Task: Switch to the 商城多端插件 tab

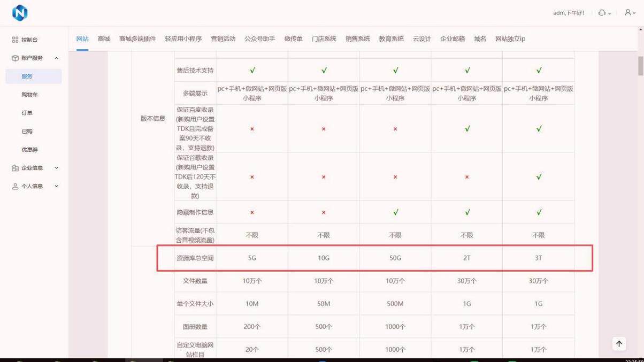Action: tap(137, 38)
